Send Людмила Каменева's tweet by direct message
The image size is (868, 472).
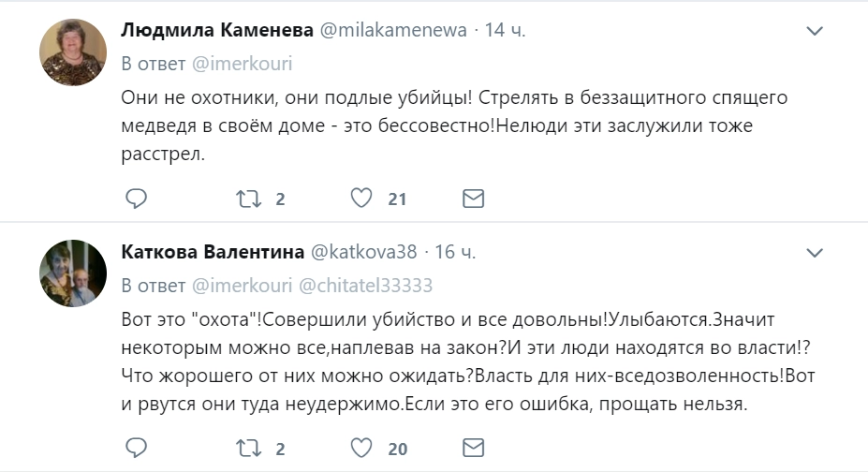click(x=474, y=199)
